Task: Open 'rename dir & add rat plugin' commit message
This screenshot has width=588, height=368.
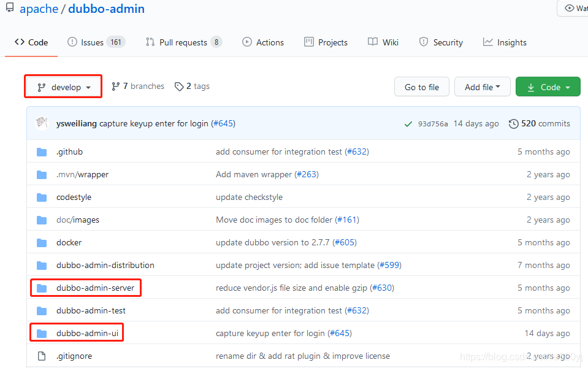Action: point(303,356)
